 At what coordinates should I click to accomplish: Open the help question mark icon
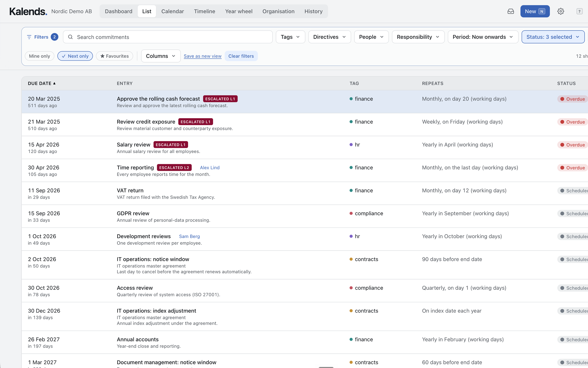(579, 11)
